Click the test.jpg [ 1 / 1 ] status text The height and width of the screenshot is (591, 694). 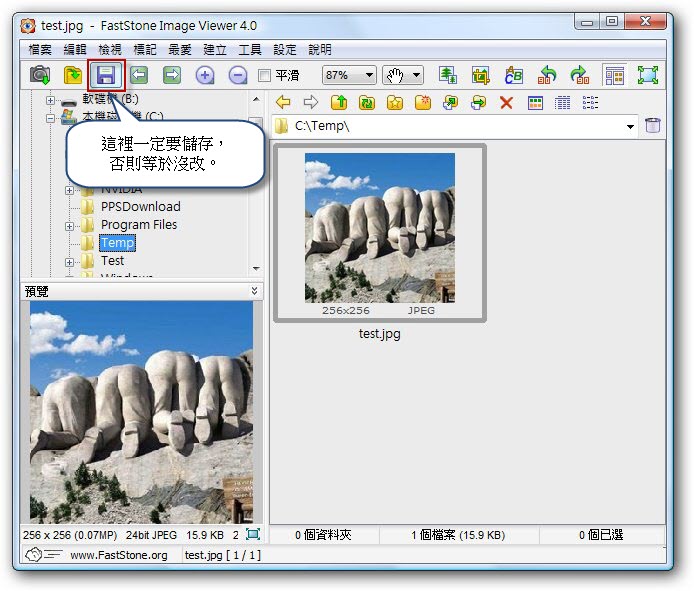coord(223,555)
